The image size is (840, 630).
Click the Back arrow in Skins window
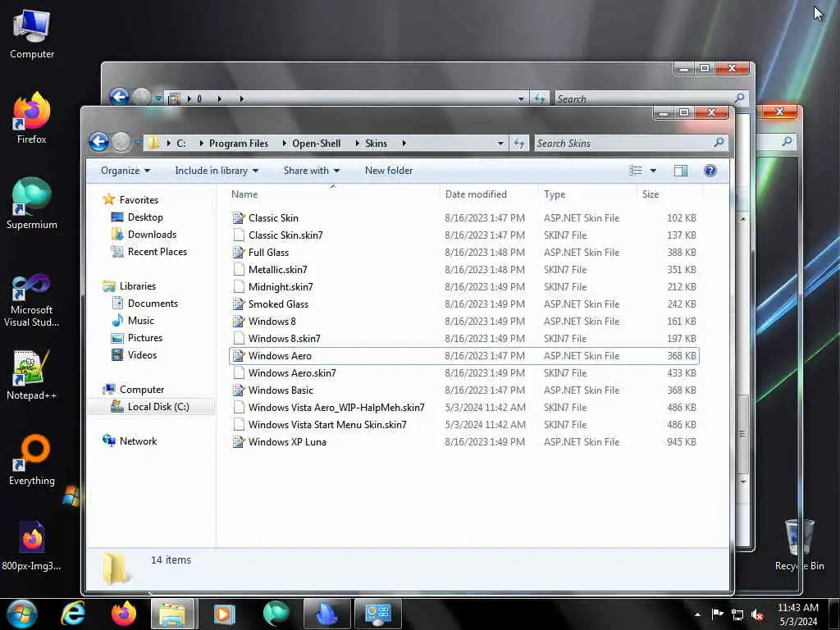[99, 143]
